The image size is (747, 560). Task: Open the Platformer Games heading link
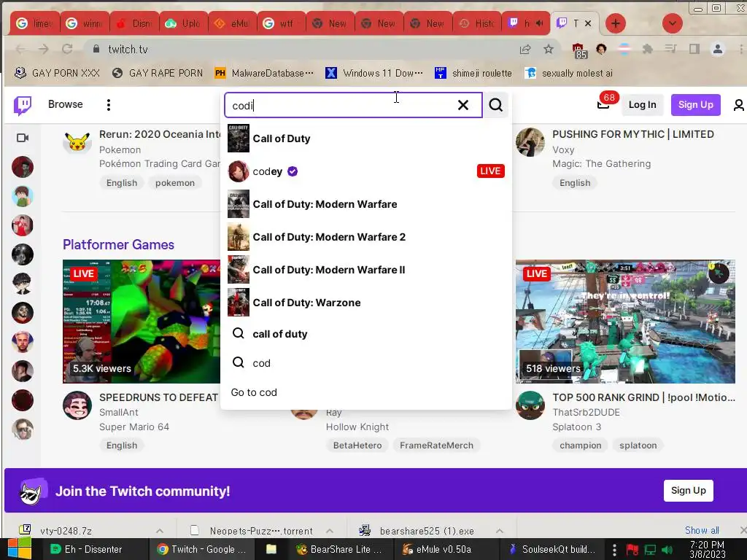click(x=119, y=245)
